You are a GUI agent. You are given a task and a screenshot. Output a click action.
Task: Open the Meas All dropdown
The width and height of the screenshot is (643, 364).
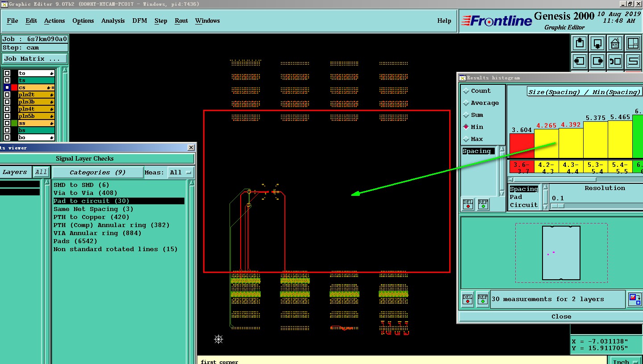point(180,173)
